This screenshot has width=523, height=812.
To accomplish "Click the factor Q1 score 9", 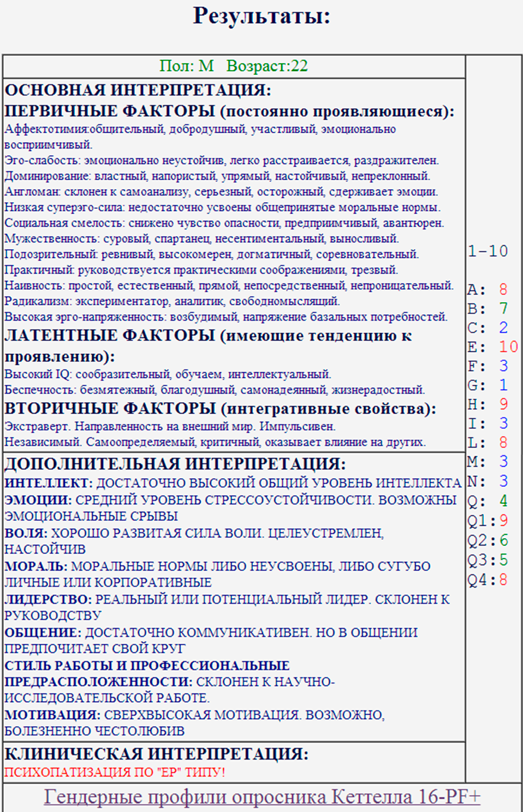I will coord(503,521).
